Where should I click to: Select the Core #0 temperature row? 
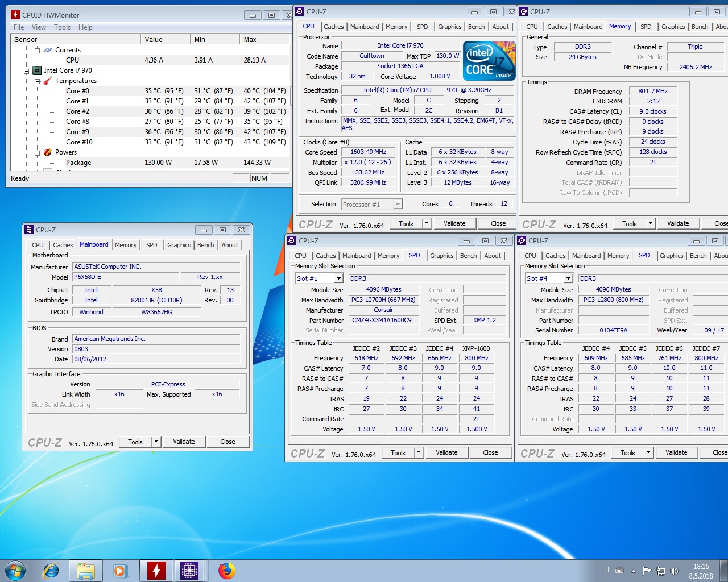[x=151, y=91]
